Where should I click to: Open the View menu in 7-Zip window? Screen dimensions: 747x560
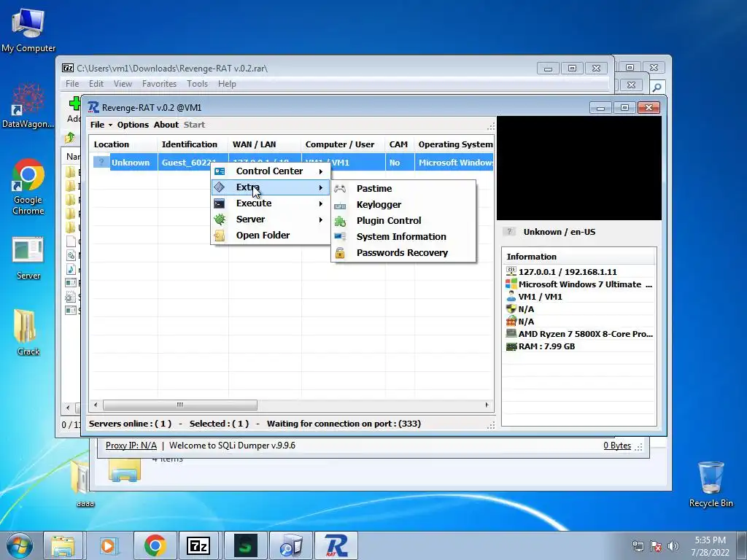tap(123, 84)
